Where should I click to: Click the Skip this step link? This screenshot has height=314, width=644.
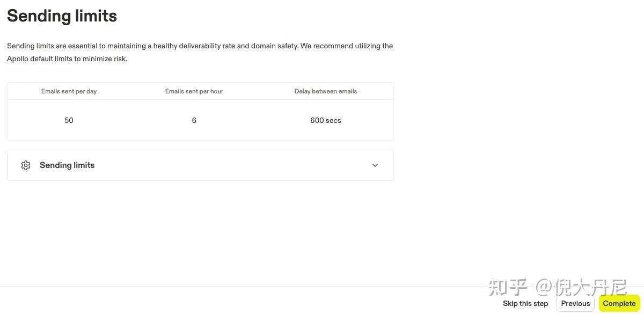pos(525,303)
